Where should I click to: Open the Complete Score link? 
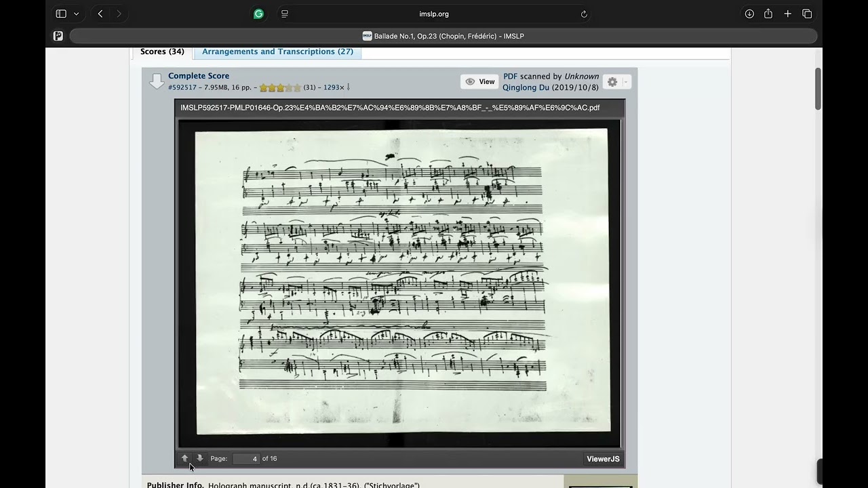pyautogui.click(x=199, y=76)
